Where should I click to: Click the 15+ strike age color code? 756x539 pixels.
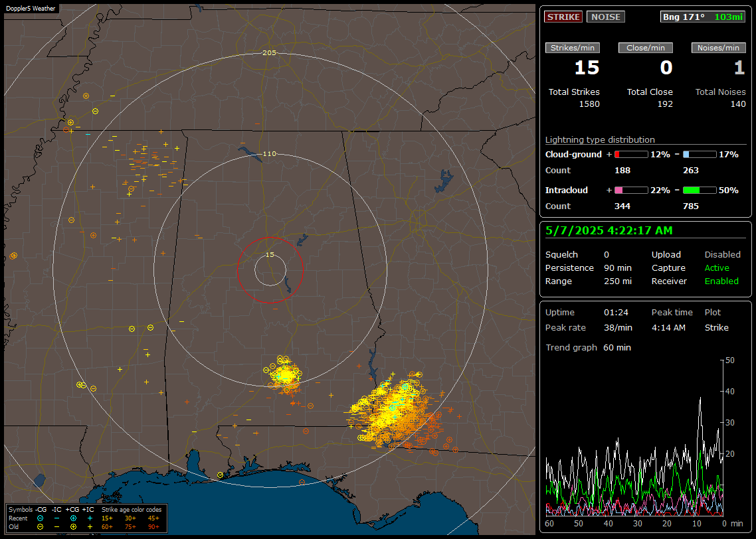click(107, 518)
